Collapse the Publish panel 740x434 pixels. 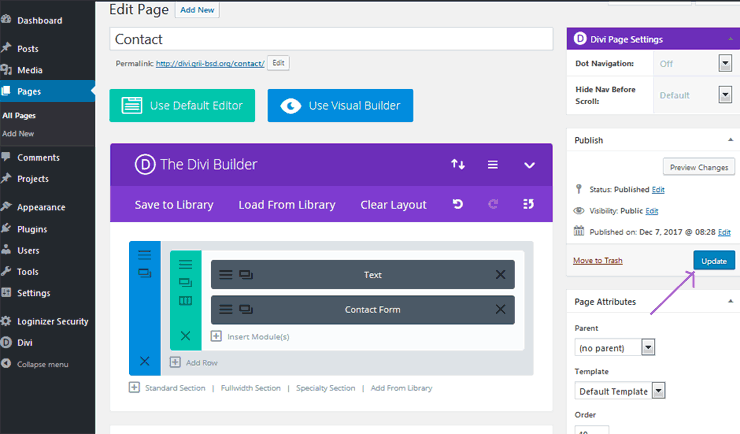(730, 140)
